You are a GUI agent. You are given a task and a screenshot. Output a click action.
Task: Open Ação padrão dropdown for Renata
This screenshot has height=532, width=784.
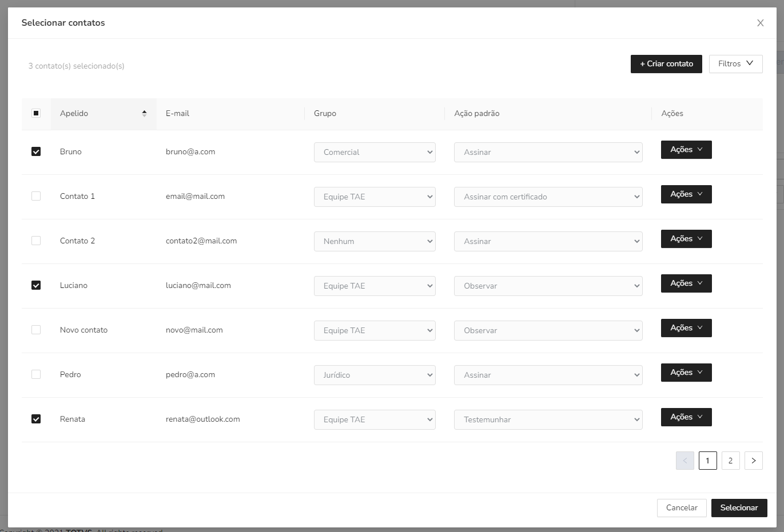pos(547,420)
